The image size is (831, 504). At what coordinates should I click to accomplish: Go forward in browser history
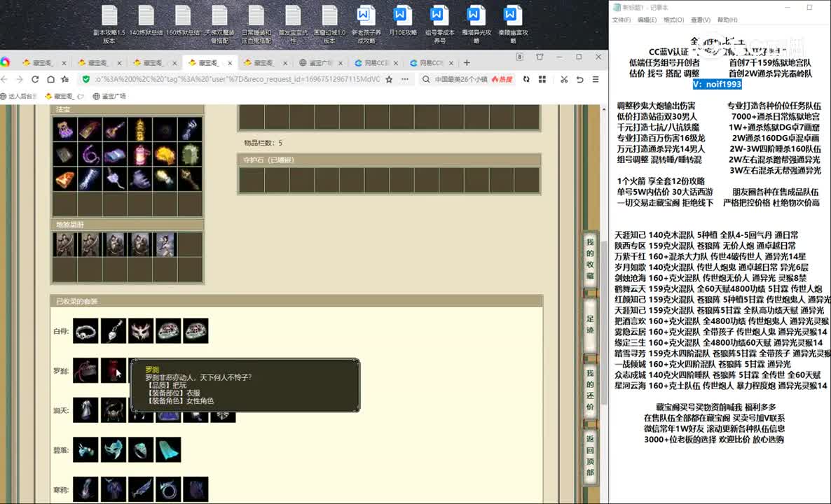coord(19,79)
